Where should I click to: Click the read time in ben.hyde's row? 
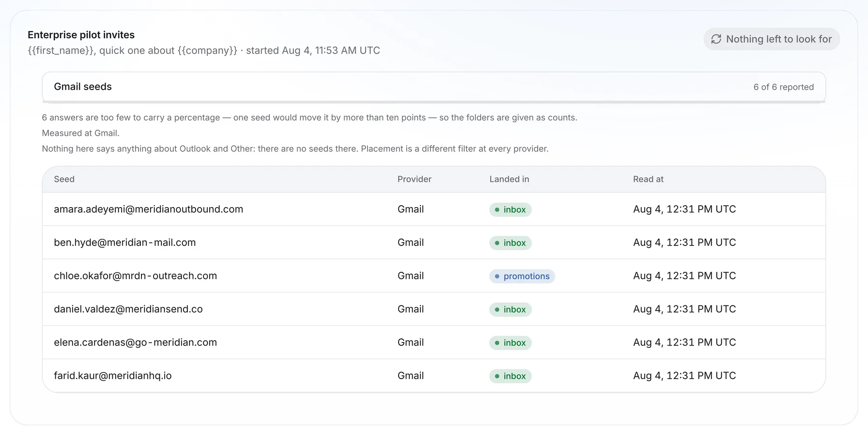[x=684, y=242]
